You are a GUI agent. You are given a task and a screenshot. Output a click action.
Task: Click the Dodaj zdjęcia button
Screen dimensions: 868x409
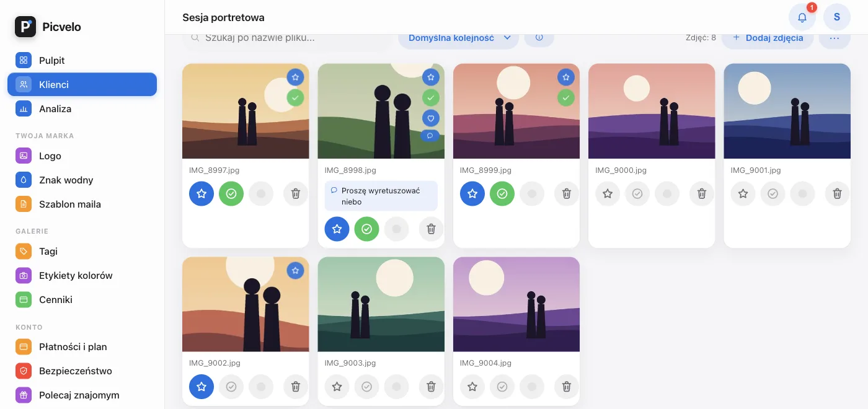[x=768, y=38]
